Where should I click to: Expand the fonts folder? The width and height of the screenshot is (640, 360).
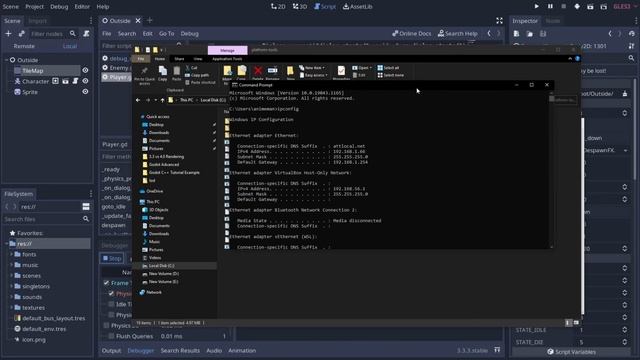[x=11, y=254]
